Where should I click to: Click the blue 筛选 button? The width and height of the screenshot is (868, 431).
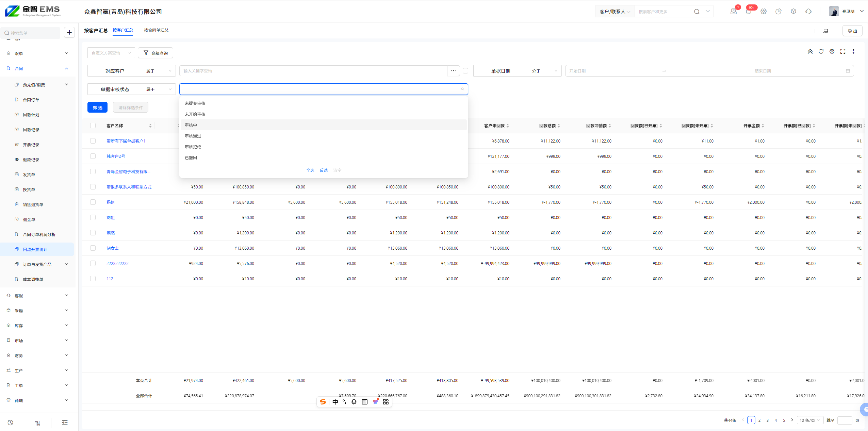point(97,107)
